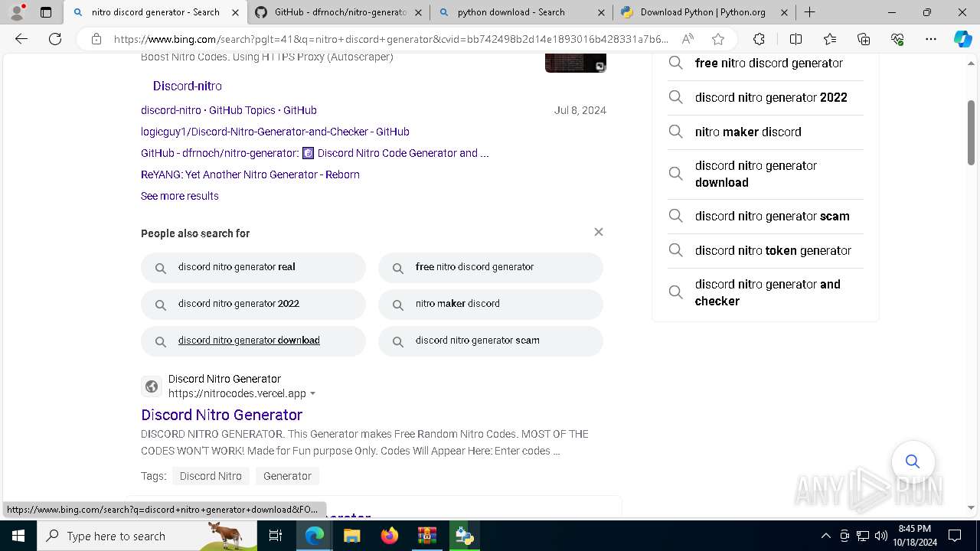This screenshot has width=980, height=551.
Task: Select sidebar discord nitro generator download
Action: (x=766, y=174)
